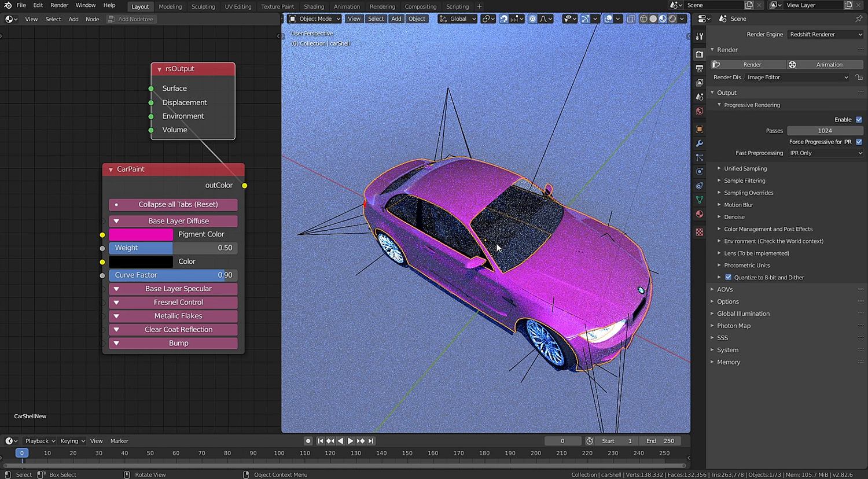The width and height of the screenshot is (868, 479).
Task: Collapse the Base Layer Diffuse section
Action: pyautogui.click(x=173, y=221)
